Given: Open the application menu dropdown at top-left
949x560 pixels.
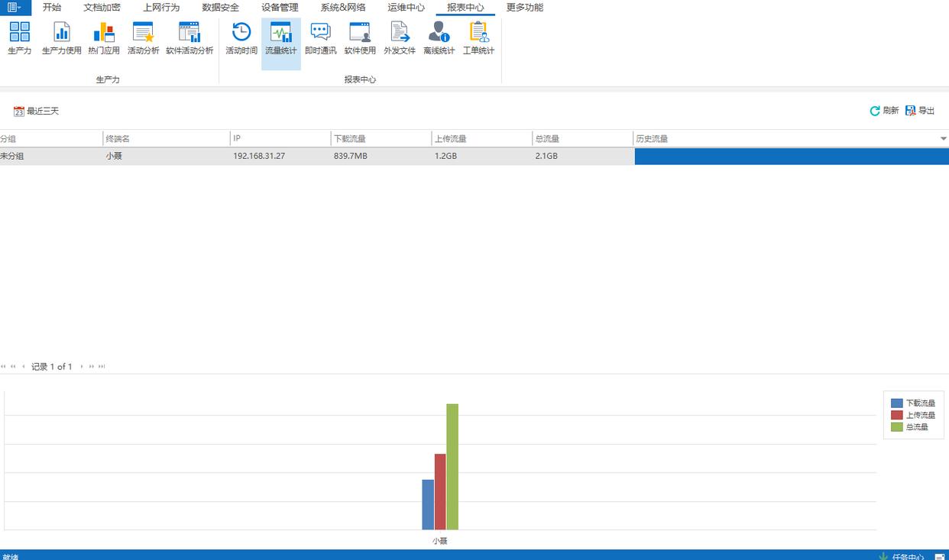Looking at the screenshot, I should pos(15,8).
